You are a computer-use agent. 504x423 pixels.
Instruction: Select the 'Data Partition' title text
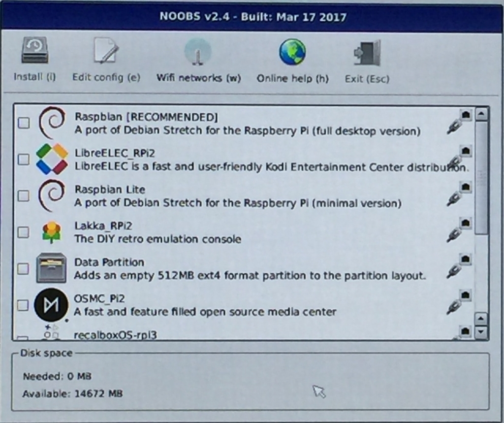[x=109, y=262]
